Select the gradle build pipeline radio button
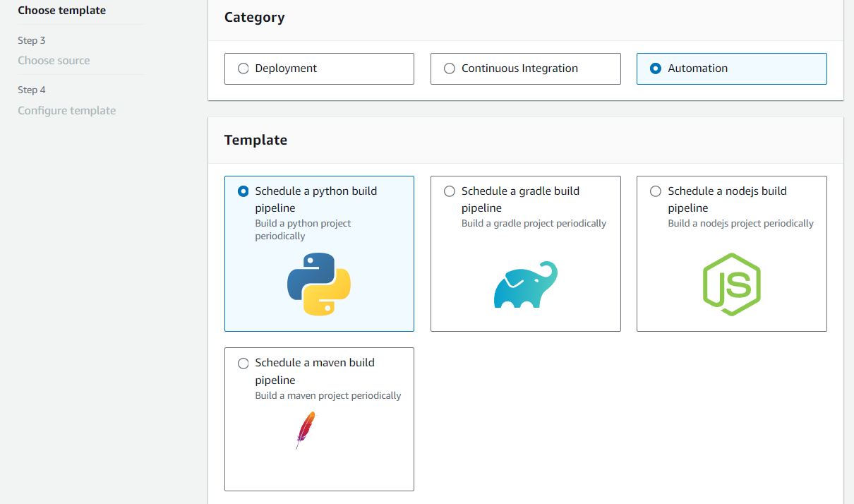This screenshot has width=854, height=504. pyautogui.click(x=449, y=190)
